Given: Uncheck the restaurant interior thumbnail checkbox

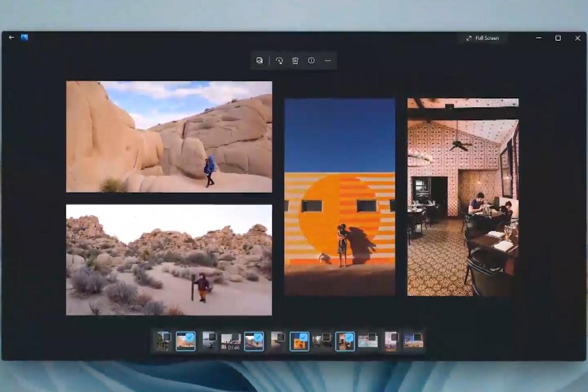Looking at the screenshot, I should point(349,337).
